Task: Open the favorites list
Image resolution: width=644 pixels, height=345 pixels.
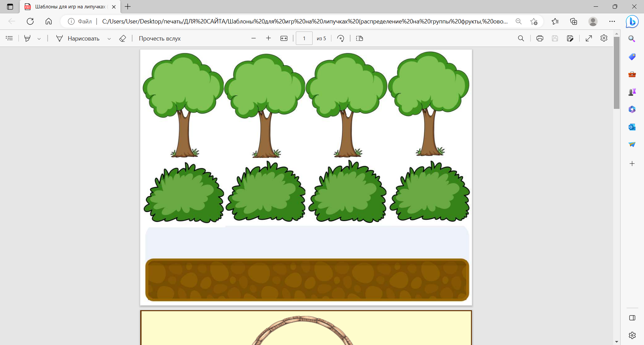Action: pyautogui.click(x=555, y=21)
